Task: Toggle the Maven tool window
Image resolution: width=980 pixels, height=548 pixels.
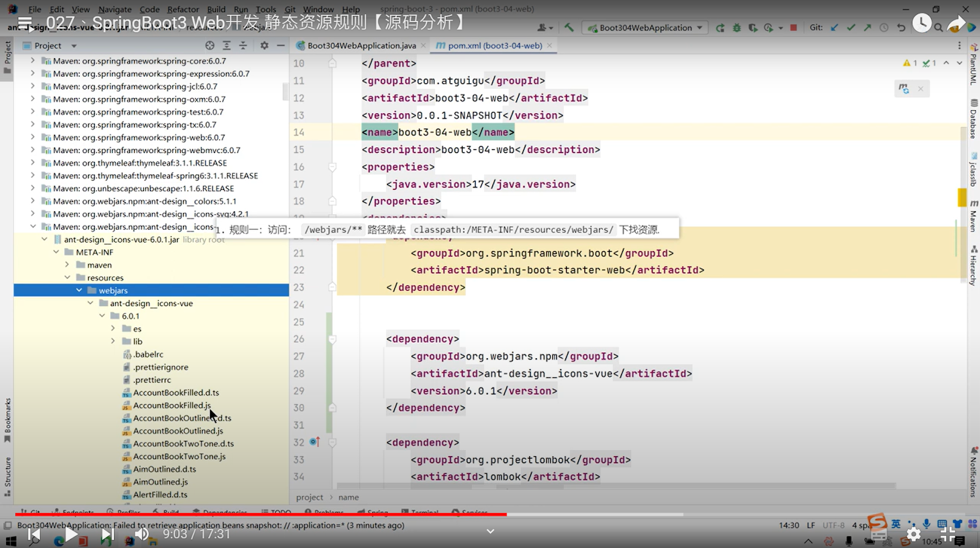Action: 973,215
